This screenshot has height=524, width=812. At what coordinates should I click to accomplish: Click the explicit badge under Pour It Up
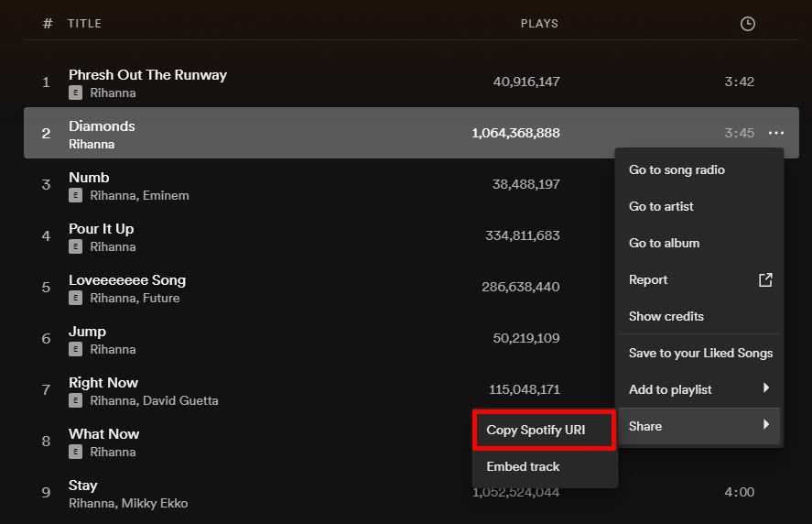[75, 246]
